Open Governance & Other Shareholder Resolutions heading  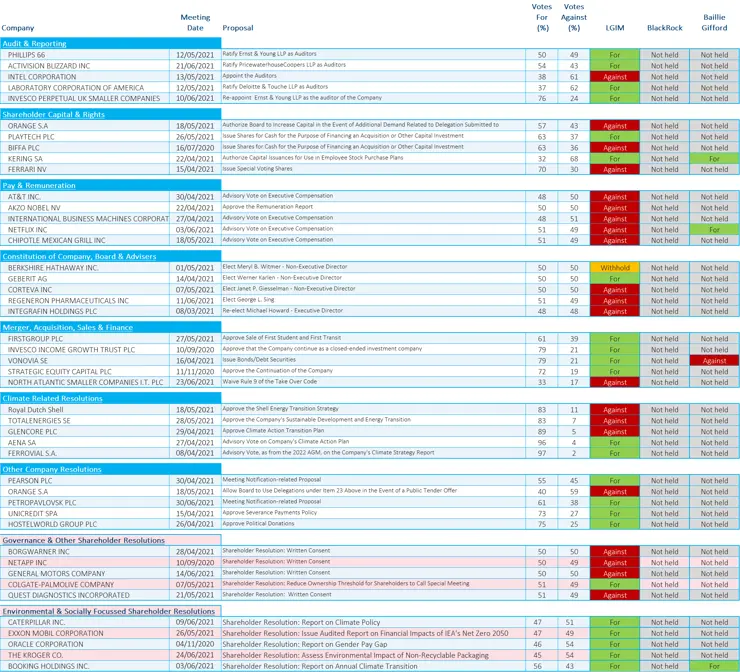click(84, 540)
